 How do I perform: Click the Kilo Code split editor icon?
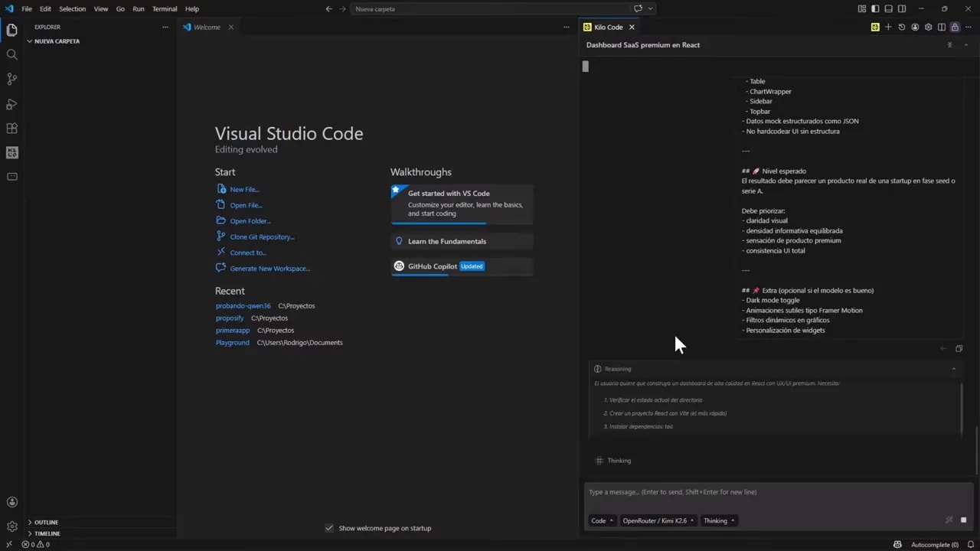[x=942, y=27]
